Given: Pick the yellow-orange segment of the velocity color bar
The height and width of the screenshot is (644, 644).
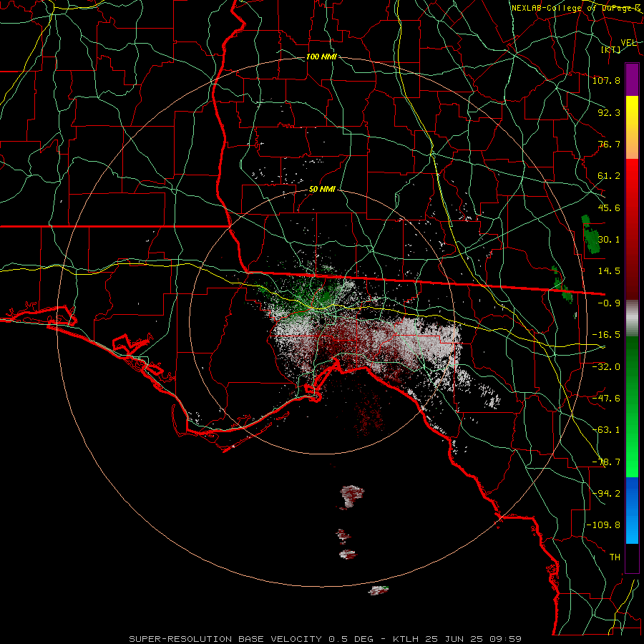Looking at the screenshot, I should click(632, 127).
